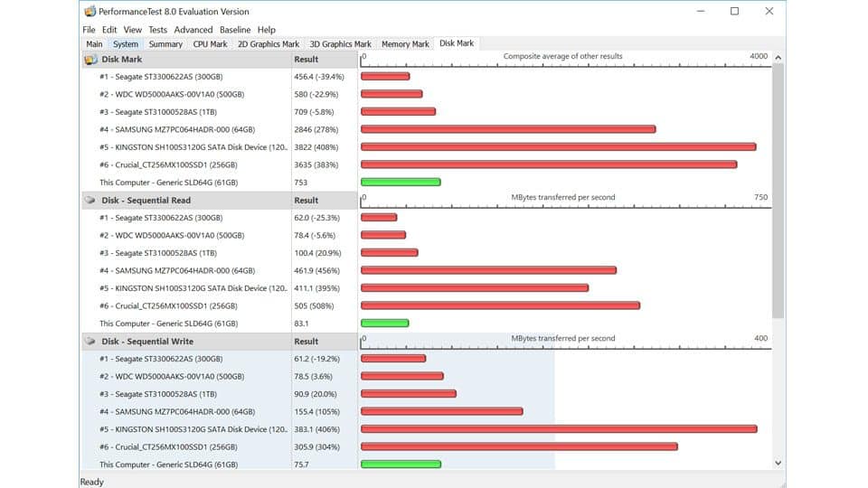Switch to the CPU Mark tab
This screenshot has width=868, height=488.
pyautogui.click(x=210, y=44)
